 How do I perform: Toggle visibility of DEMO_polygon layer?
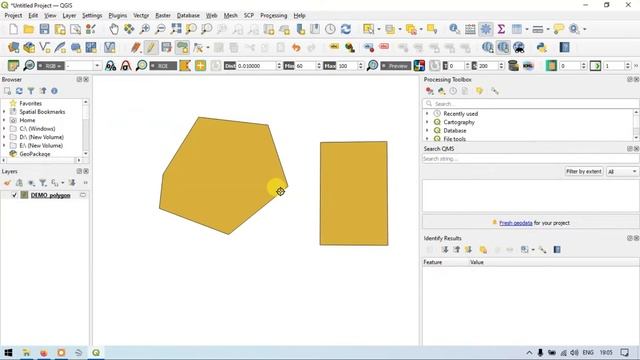[x=14, y=195]
